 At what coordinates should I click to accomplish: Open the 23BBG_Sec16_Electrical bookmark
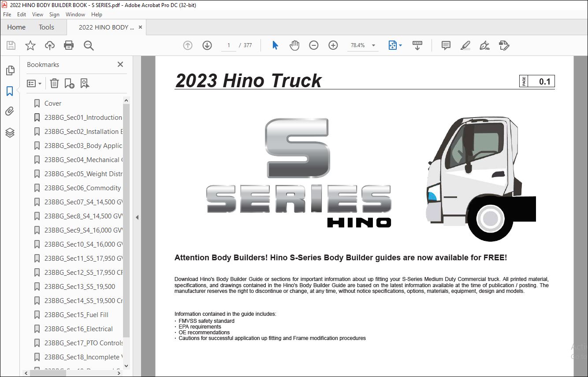[78, 329]
